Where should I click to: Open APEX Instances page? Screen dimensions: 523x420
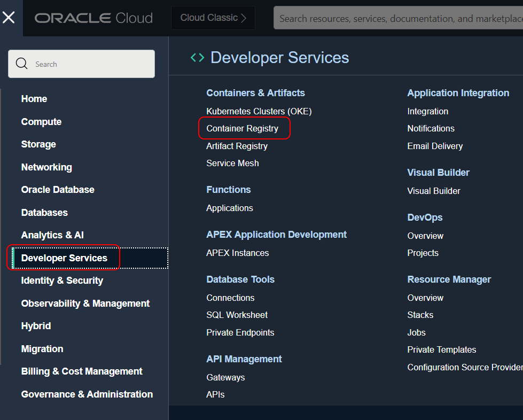coord(237,253)
